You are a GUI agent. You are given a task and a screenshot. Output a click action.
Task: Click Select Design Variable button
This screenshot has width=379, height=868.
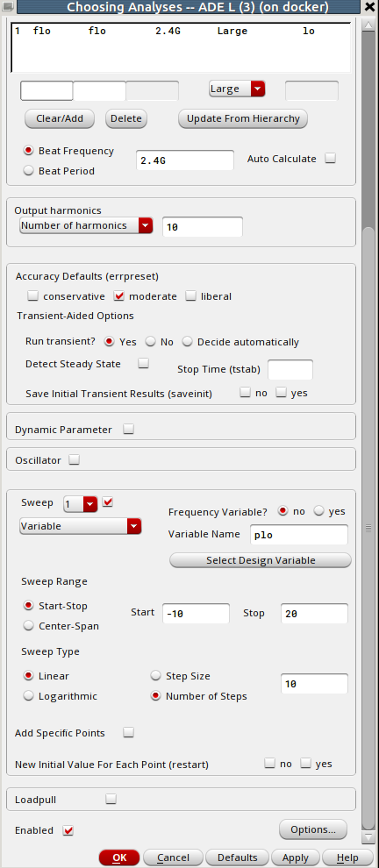[261, 560]
